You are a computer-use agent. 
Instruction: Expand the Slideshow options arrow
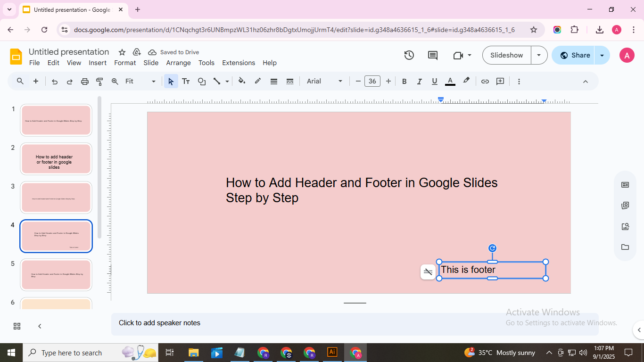(539, 55)
